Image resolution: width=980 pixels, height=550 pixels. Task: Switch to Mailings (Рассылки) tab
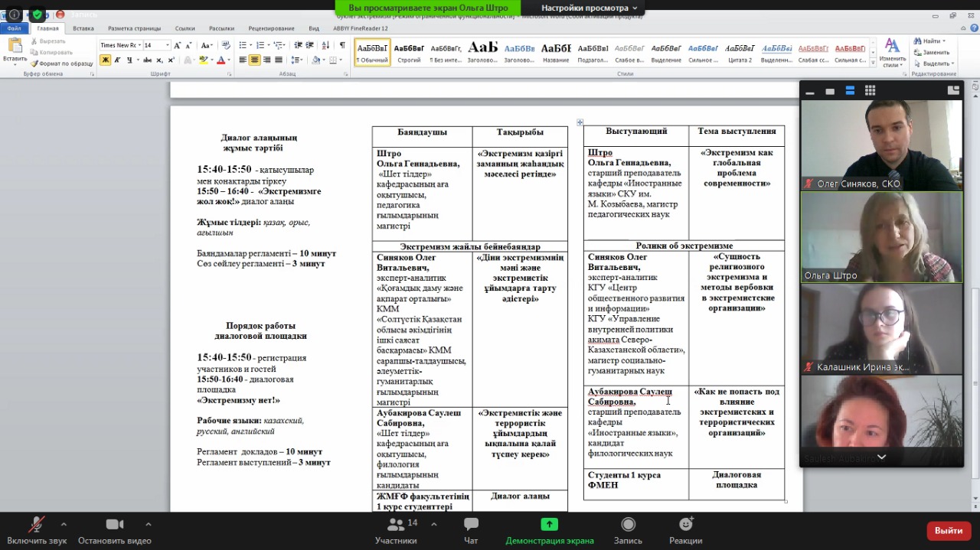[x=222, y=28]
